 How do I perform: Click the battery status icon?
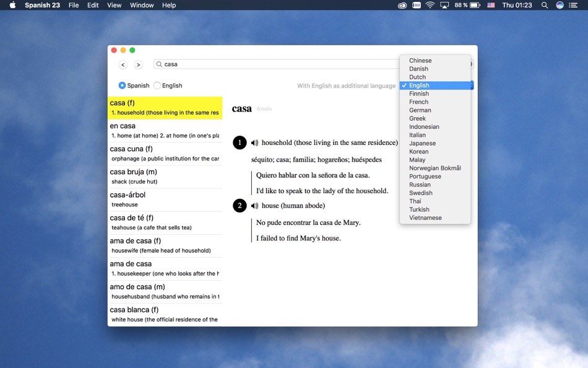475,5
